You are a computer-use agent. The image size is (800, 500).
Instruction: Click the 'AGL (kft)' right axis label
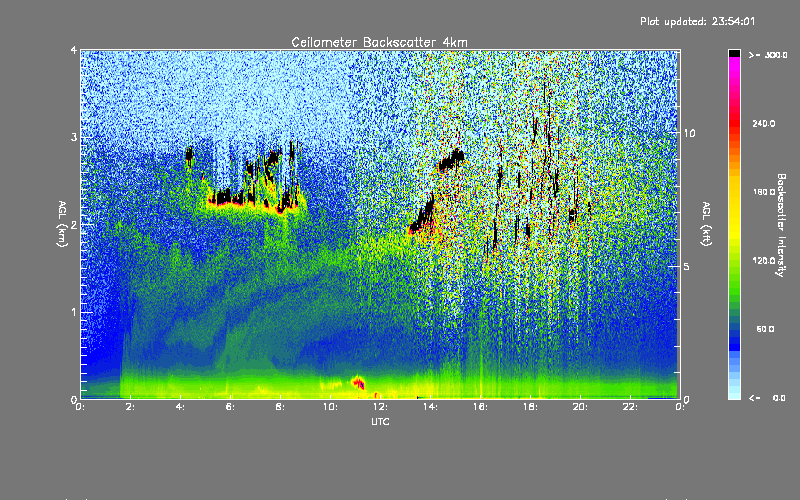point(706,224)
